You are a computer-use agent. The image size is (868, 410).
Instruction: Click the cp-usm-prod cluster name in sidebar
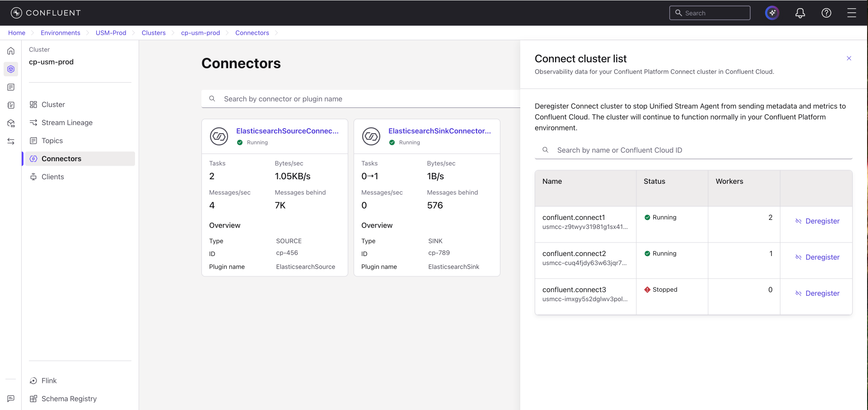pos(51,62)
